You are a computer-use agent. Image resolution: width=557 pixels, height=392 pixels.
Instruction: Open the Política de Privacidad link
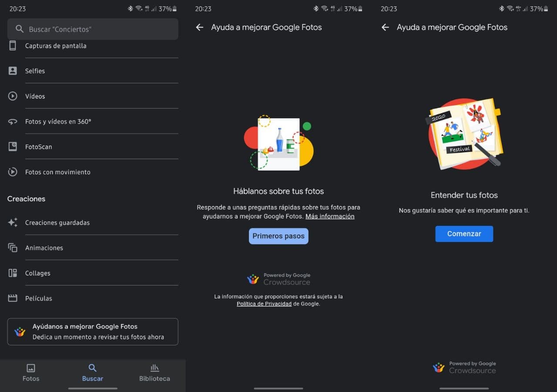coord(264,304)
